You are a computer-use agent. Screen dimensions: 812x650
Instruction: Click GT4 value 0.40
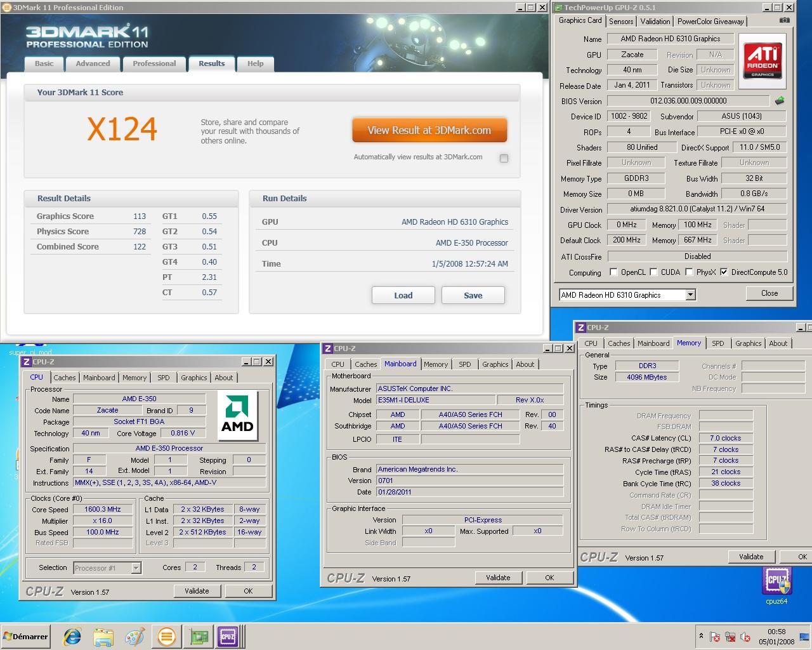[x=209, y=262]
